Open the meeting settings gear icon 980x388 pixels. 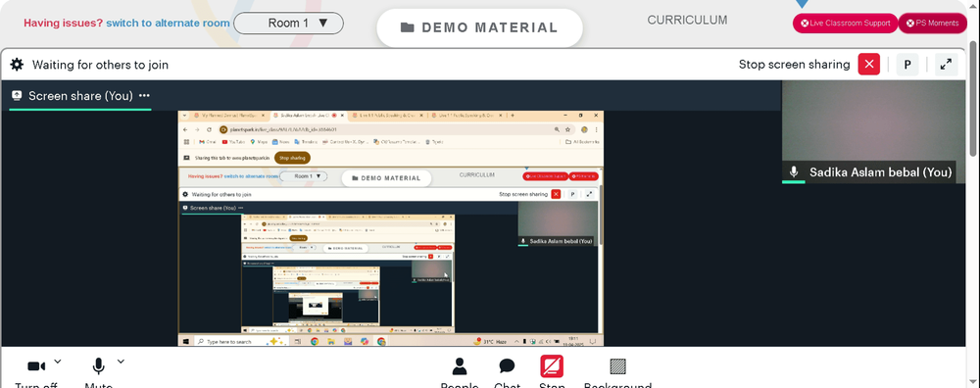coord(17,65)
